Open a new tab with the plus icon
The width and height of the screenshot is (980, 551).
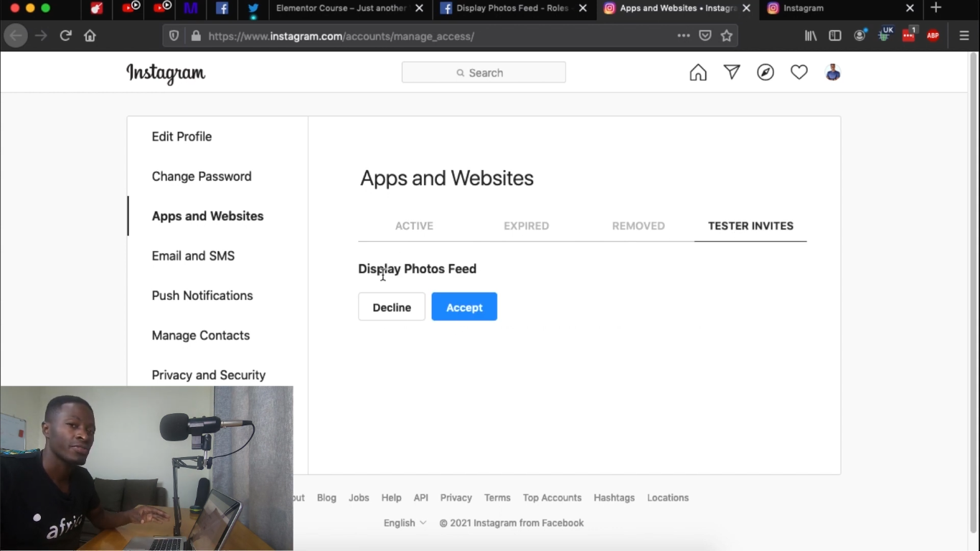[x=936, y=8]
